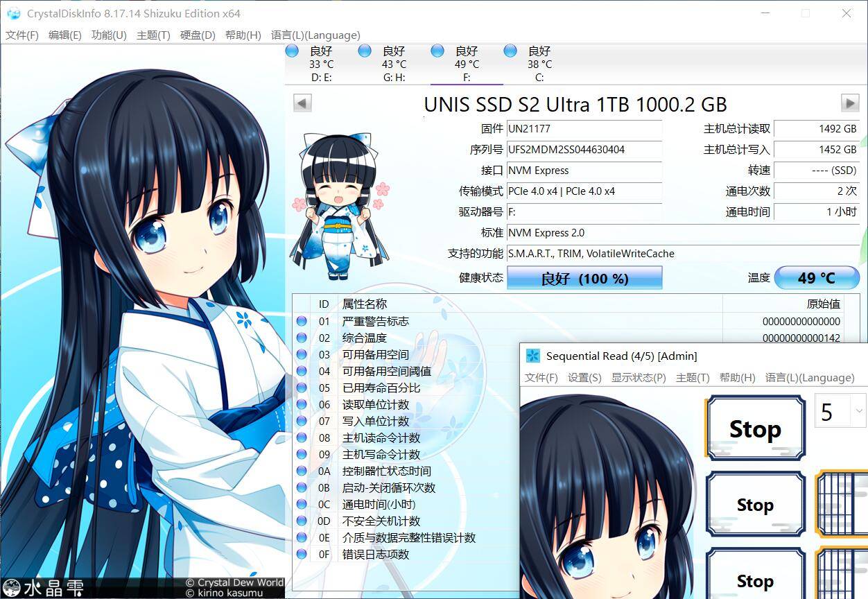Click the 良好 (100 %) health status button
The height and width of the screenshot is (599, 868).
coord(584,278)
